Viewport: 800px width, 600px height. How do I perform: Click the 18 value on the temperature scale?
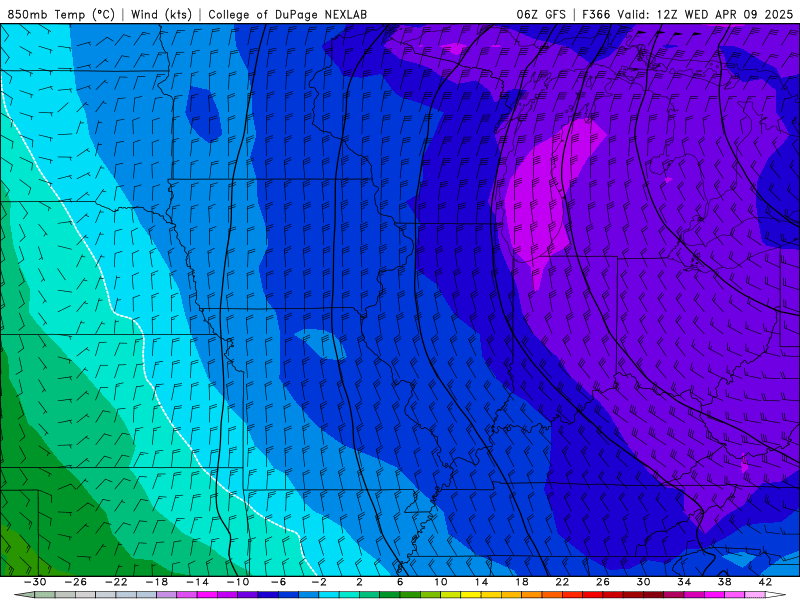pos(521,582)
